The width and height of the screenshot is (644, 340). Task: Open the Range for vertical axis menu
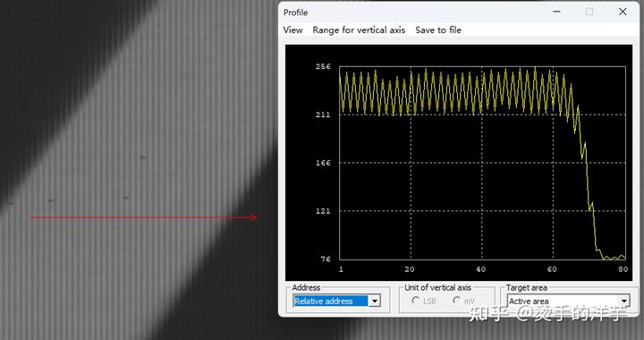click(359, 30)
